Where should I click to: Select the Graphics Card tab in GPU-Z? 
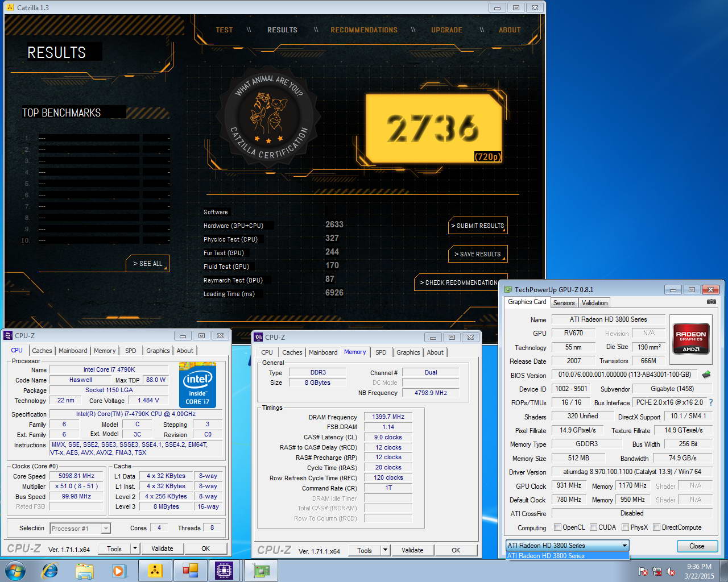point(527,302)
